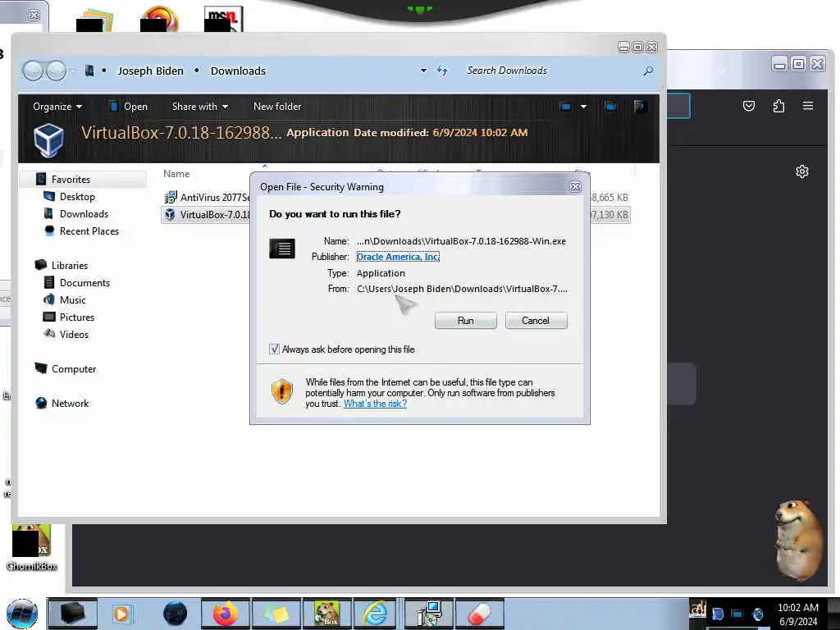This screenshot has height=630, width=840.
Task: Open the black folder taskbar icon
Action: pos(73,614)
